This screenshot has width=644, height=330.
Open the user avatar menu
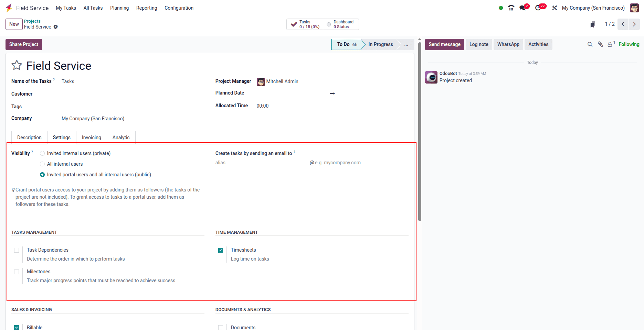[634, 8]
